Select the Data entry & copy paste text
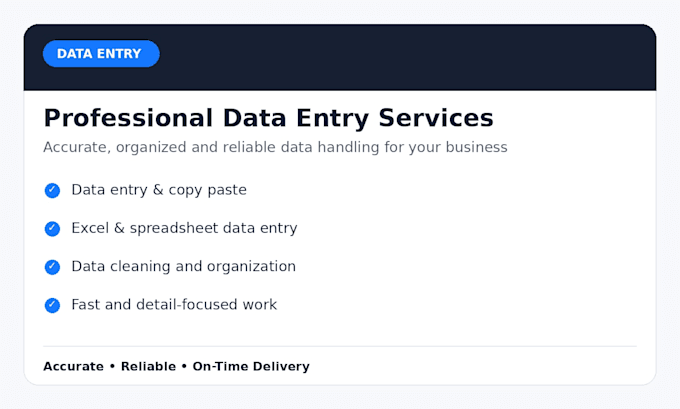This screenshot has width=680, height=409. (x=159, y=190)
